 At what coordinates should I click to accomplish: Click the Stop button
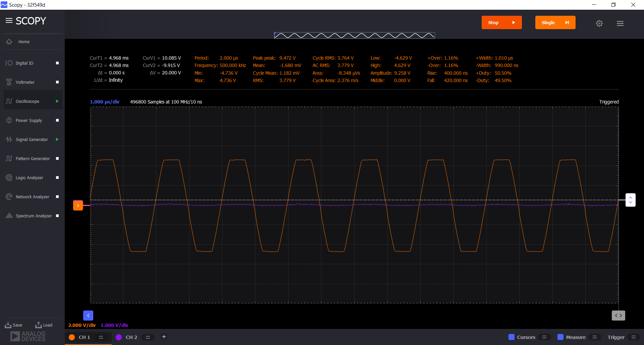pos(502,22)
